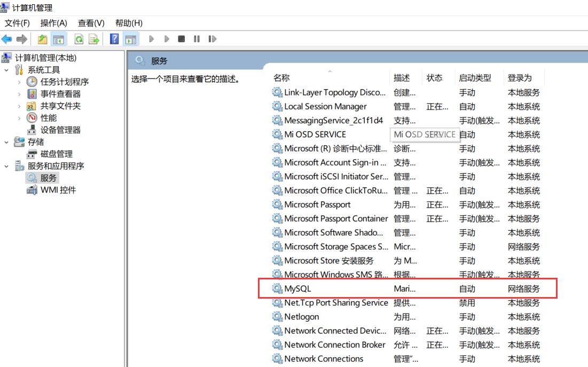Click the Stop Service square icon

tap(182, 38)
